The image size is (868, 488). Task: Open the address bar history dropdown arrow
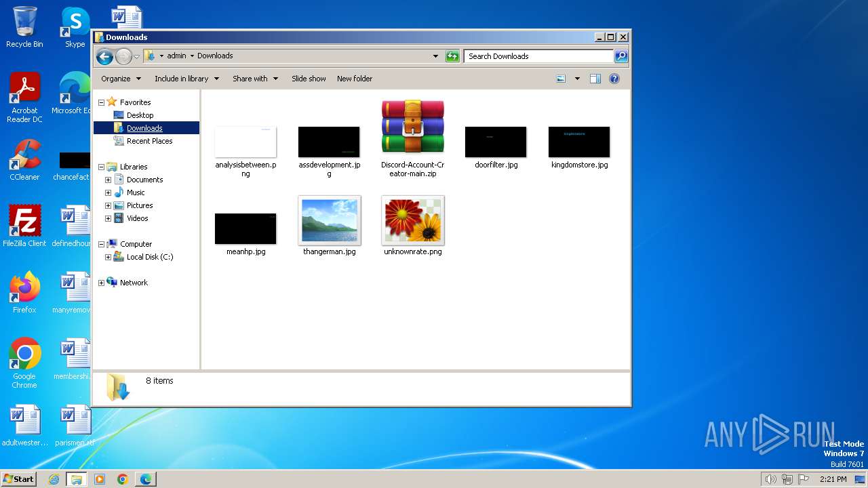pos(435,56)
